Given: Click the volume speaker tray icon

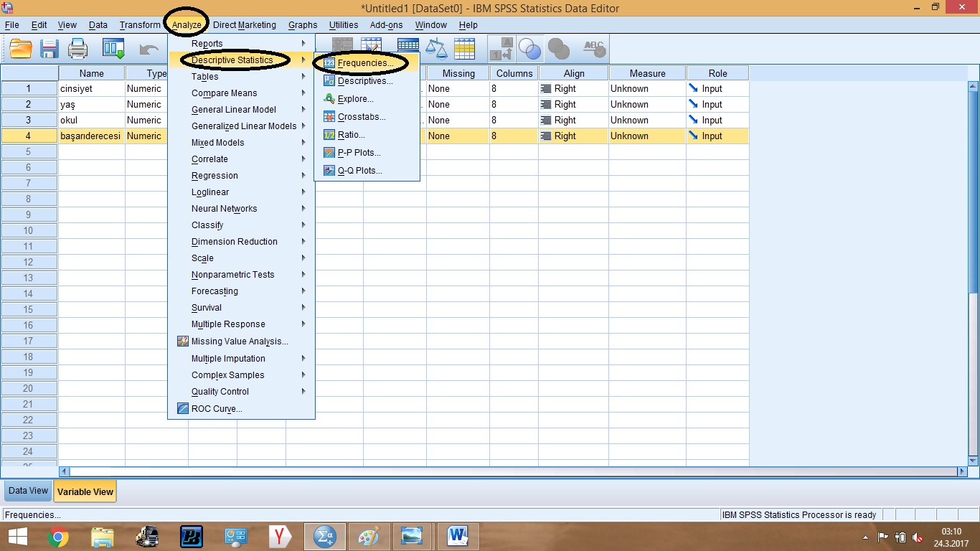Looking at the screenshot, I should pyautogui.click(x=917, y=537).
